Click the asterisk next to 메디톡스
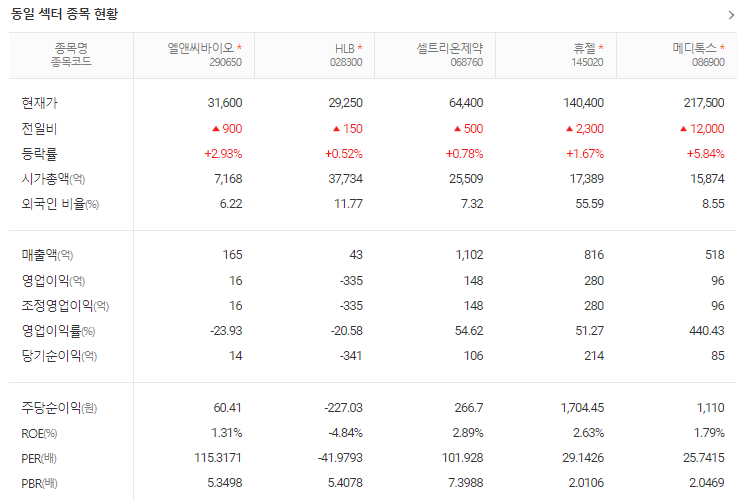This screenshot has height=500, width=740. click(722, 47)
